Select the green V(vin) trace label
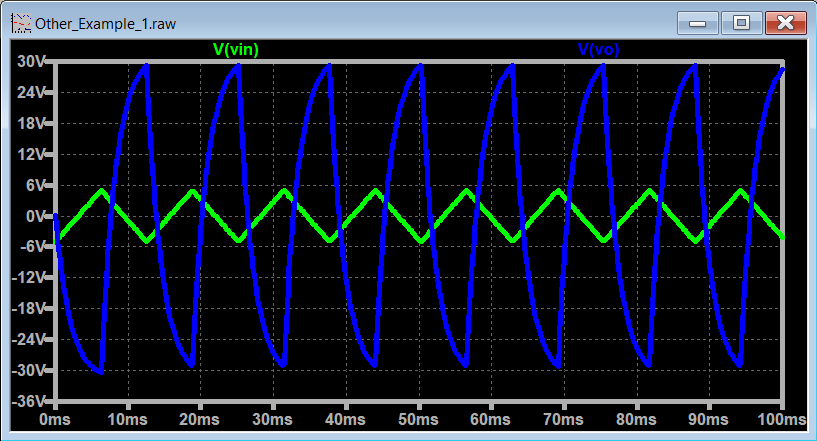The image size is (817, 441). tap(238, 48)
